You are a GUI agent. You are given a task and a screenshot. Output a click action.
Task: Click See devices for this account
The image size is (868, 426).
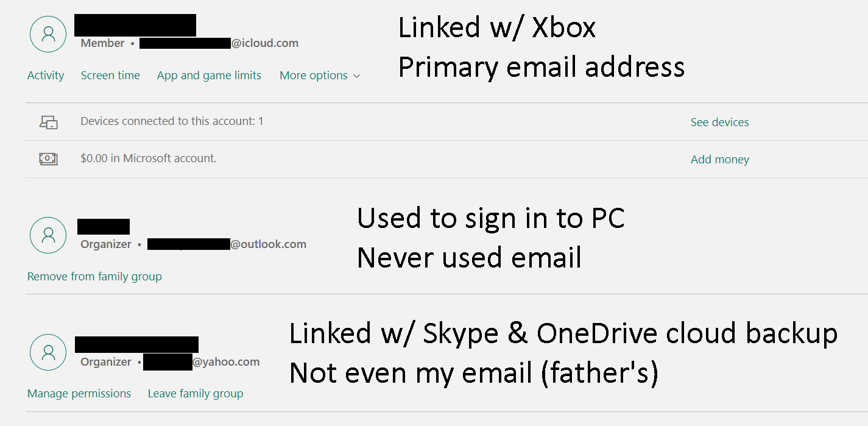click(719, 122)
